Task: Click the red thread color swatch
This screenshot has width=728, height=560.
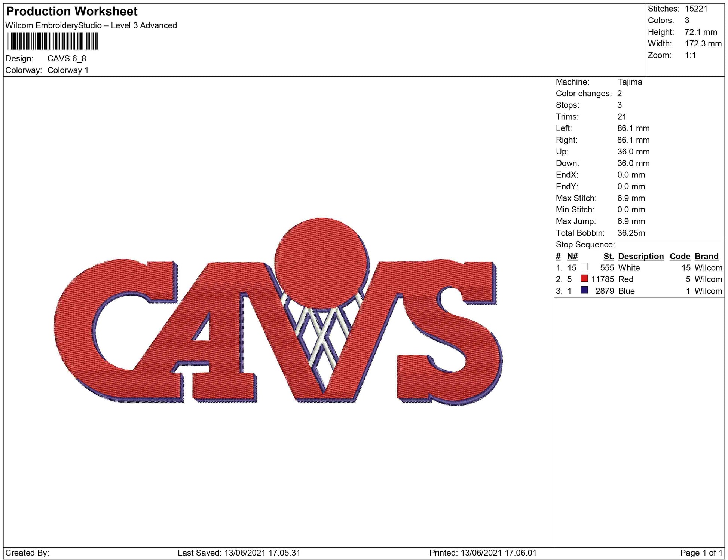Action: tap(584, 279)
